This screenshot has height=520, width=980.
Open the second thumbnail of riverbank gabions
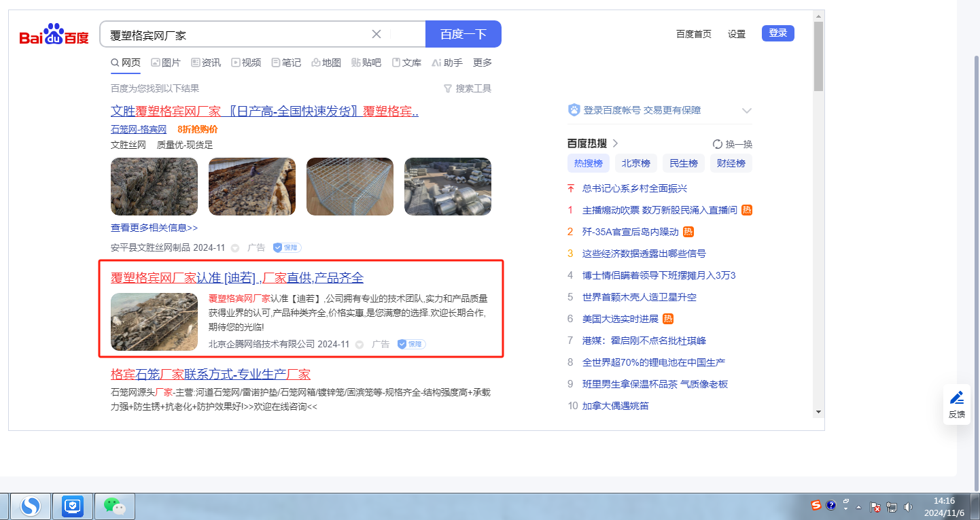(x=252, y=186)
